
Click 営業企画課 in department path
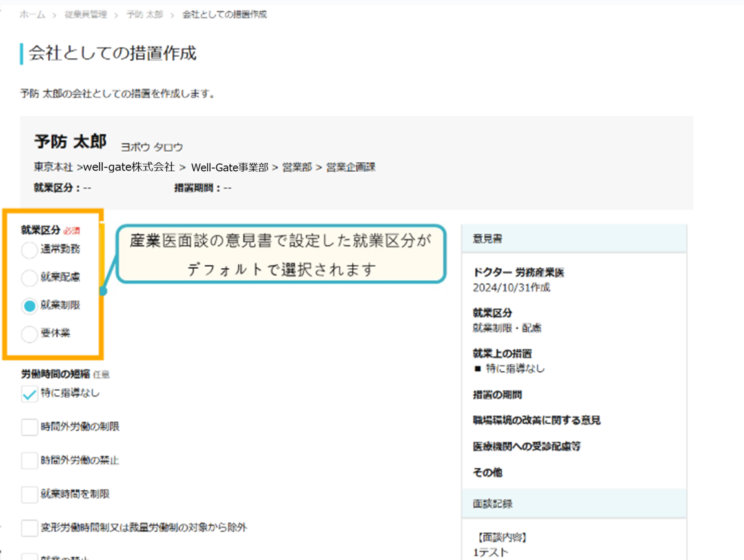pos(351,167)
